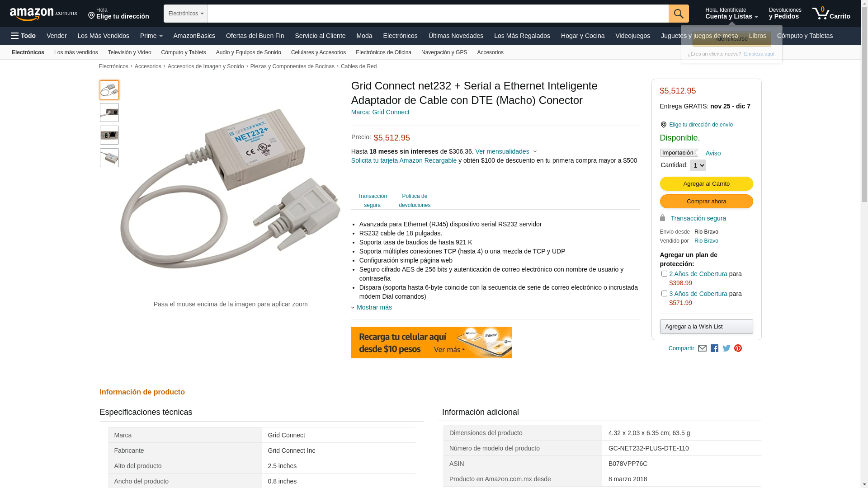
Task: Open Ofertas del Buen Fin menu
Action: [255, 36]
